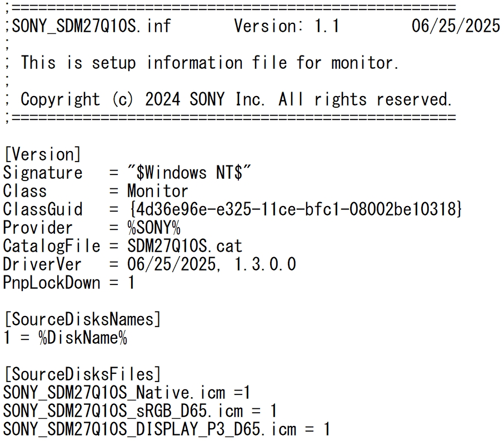
Task: Click the Provider value %SONY%
Action: click(154, 228)
